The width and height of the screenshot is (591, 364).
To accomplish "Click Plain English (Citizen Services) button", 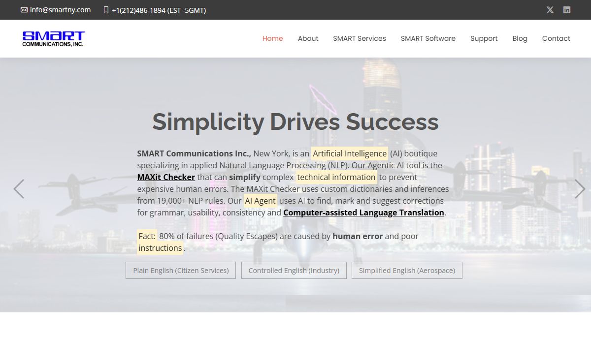I will [181, 270].
